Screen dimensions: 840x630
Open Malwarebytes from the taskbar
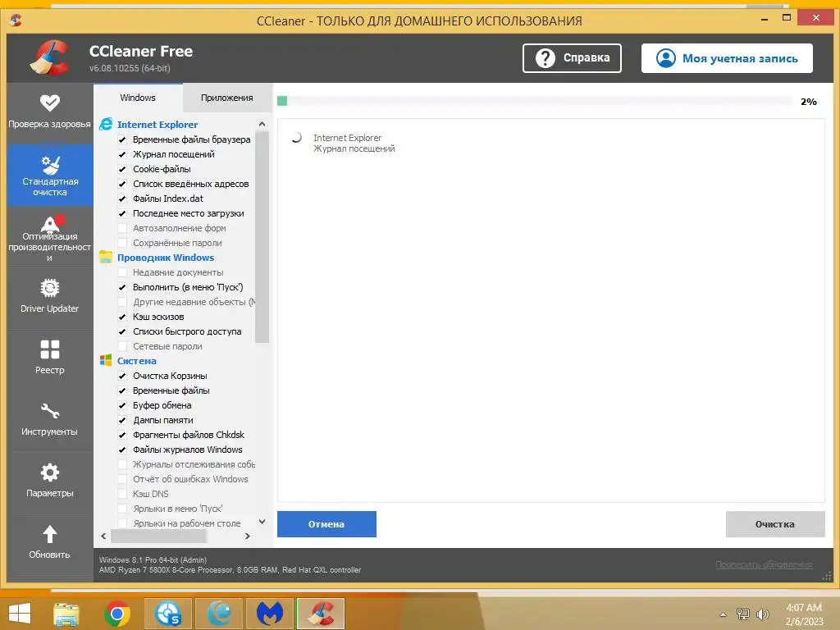270,614
